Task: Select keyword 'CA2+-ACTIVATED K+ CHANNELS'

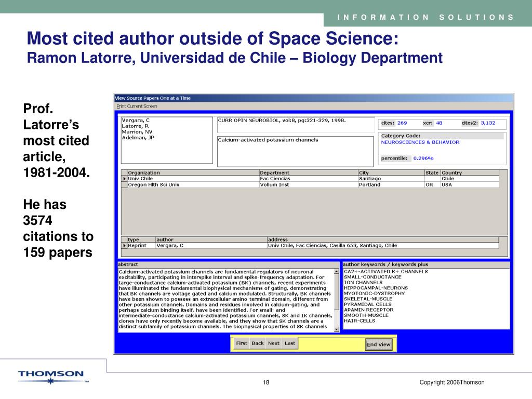Action: (x=386, y=272)
